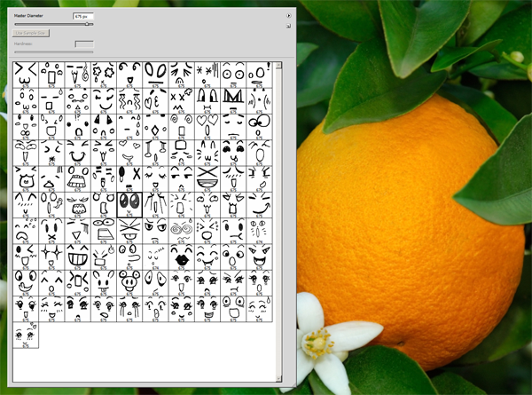Image resolution: width=532 pixels, height=395 pixels.
Task: Pick the pig snout face brush
Action: pos(129,282)
